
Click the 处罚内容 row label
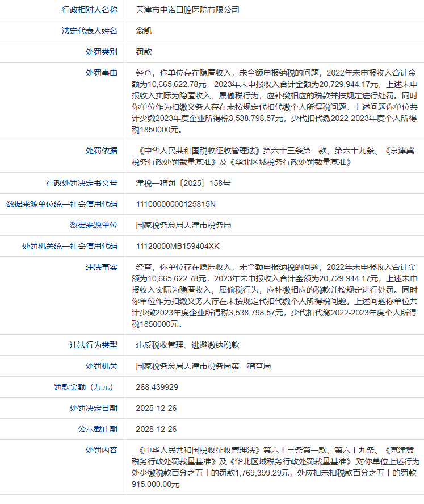coord(102,450)
